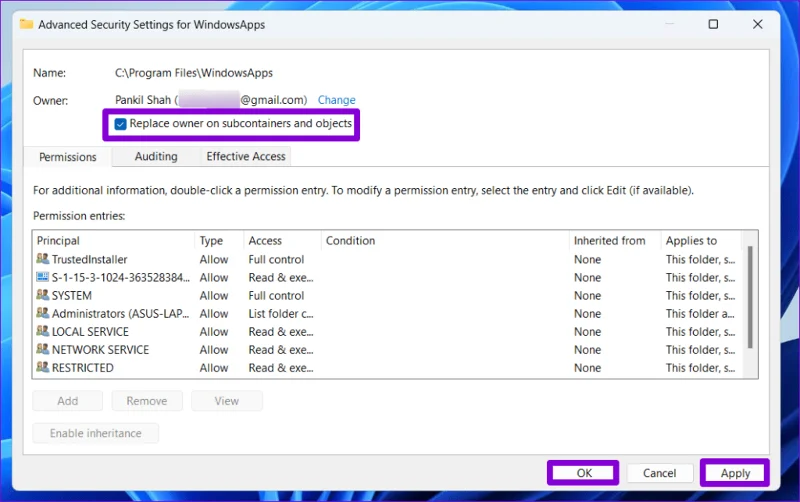The height and width of the screenshot is (502, 800).
Task: Sort by the Principal column header
Action: tap(115, 240)
